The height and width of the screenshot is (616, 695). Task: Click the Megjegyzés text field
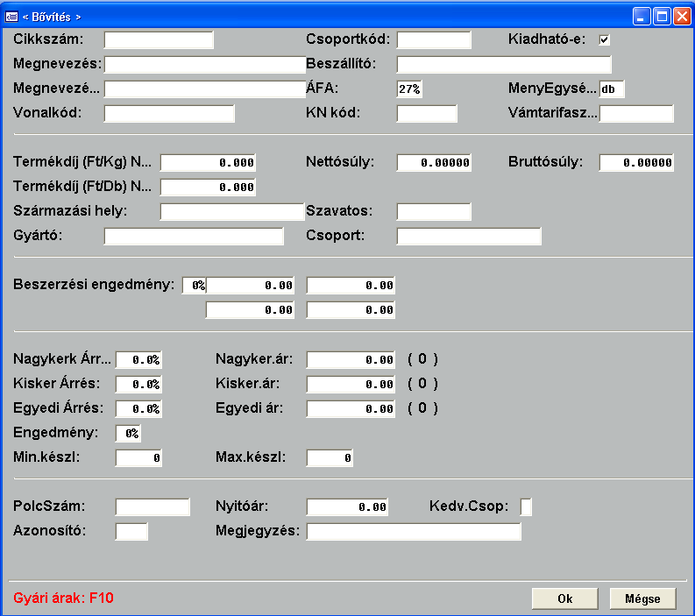point(414,531)
